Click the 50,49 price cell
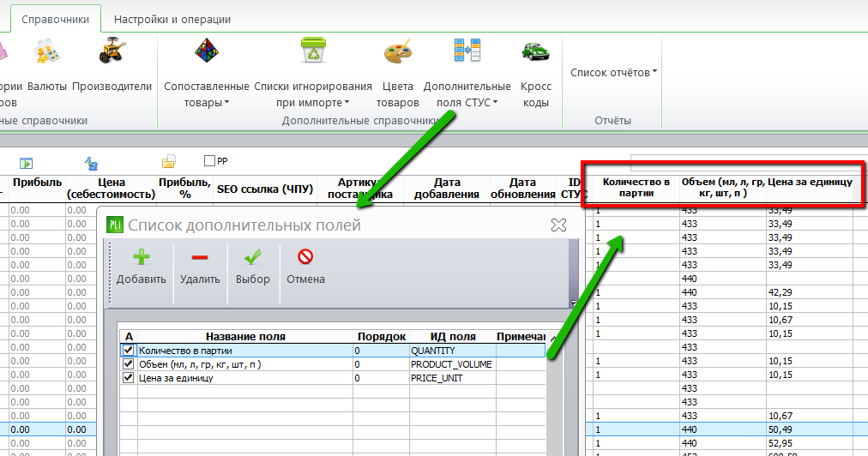868x456 pixels. (x=810, y=429)
